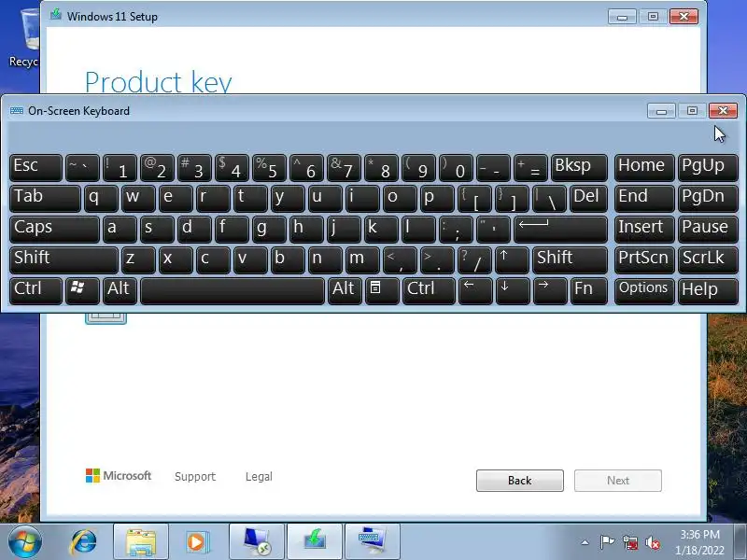Open the Action Center flag icon
This screenshot has width=747, height=560.
click(607, 542)
